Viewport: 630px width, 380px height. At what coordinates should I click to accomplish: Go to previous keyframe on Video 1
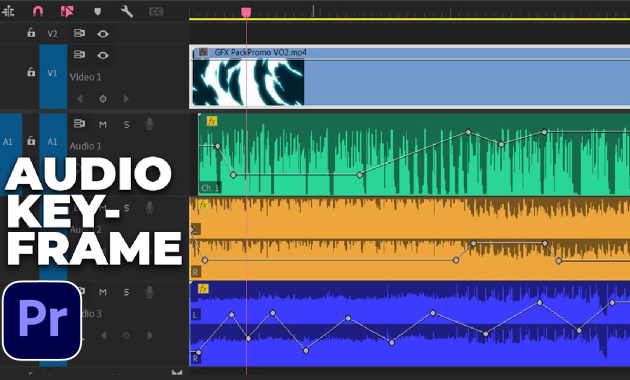(x=80, y=99)
